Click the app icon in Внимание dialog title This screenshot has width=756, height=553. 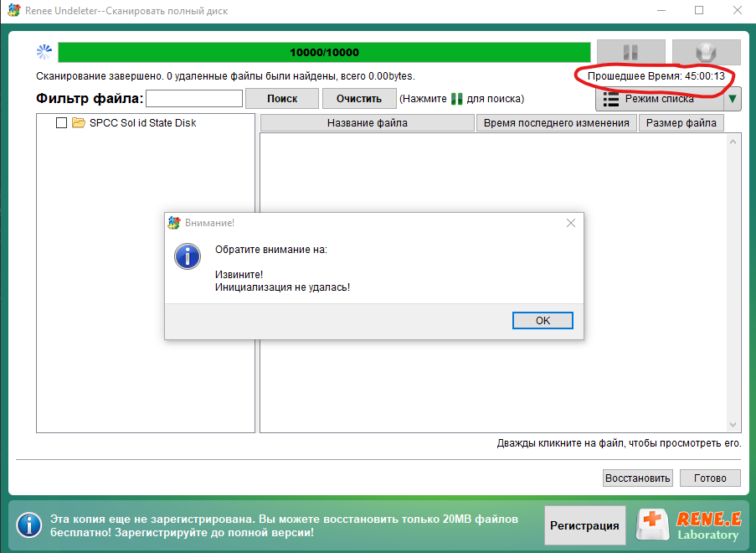click(x=174, y=223)
